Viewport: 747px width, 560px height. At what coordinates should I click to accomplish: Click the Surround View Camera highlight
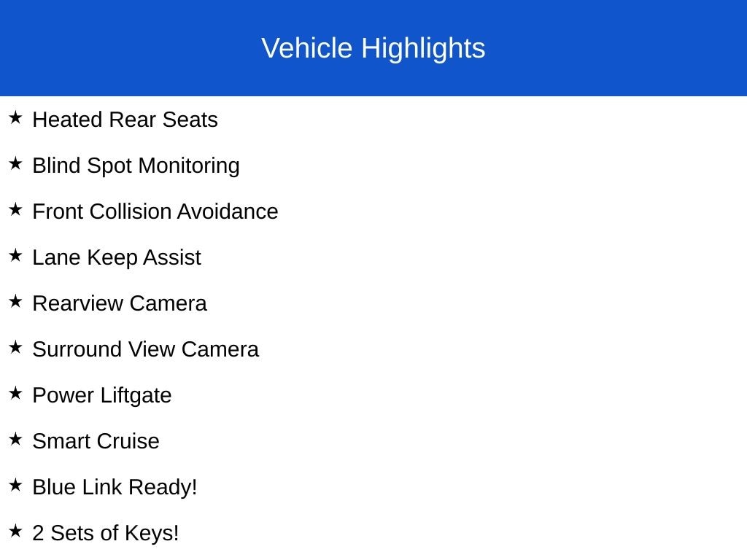pos(145,349)
